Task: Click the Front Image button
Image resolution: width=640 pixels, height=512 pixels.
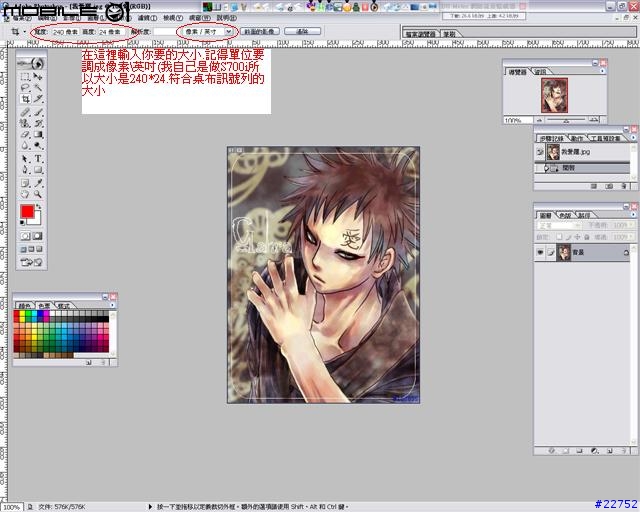Action: tap(260, 31)
